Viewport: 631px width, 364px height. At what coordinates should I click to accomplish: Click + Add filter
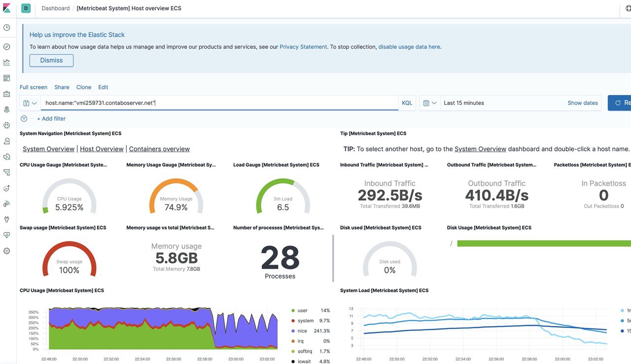(51, 119)
